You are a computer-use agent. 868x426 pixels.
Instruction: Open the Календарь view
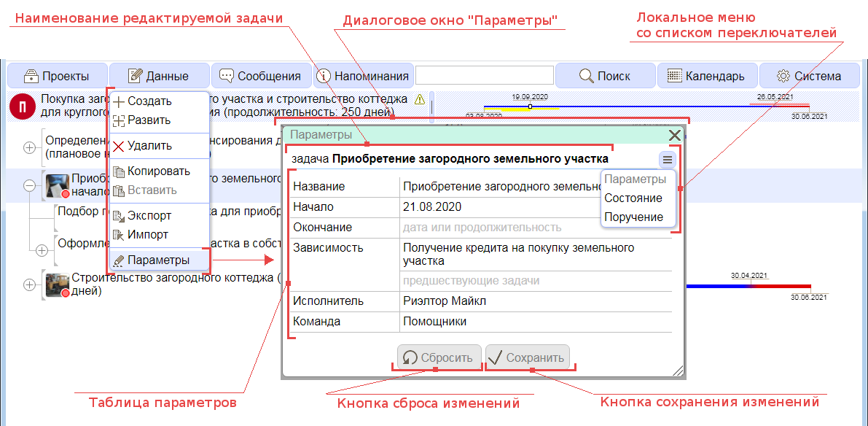click(706, 76)
